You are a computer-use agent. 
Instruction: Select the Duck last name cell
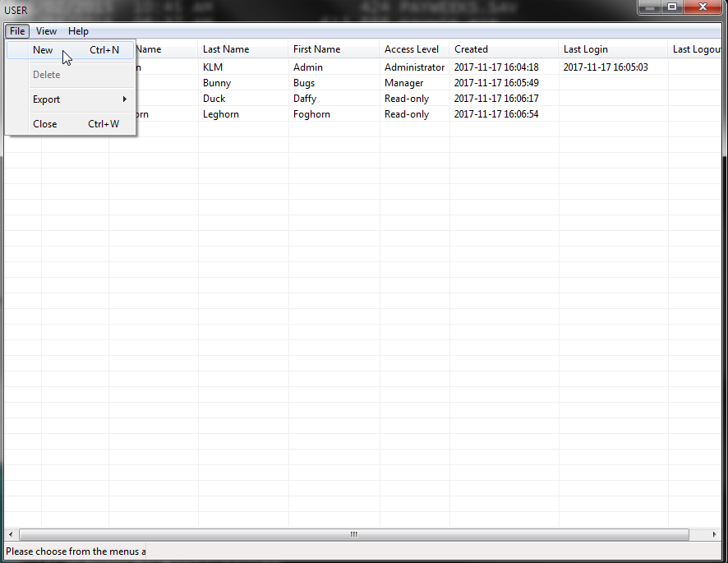click(243, 99)
